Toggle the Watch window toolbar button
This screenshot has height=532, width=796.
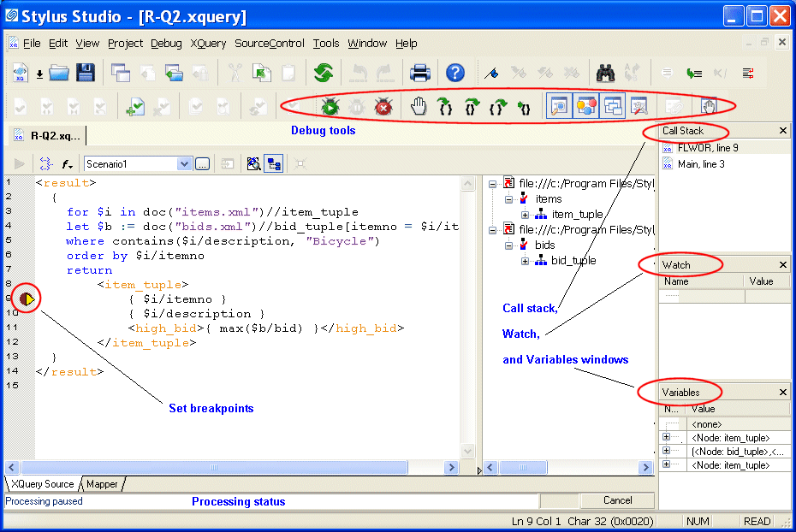click(559, 107)
